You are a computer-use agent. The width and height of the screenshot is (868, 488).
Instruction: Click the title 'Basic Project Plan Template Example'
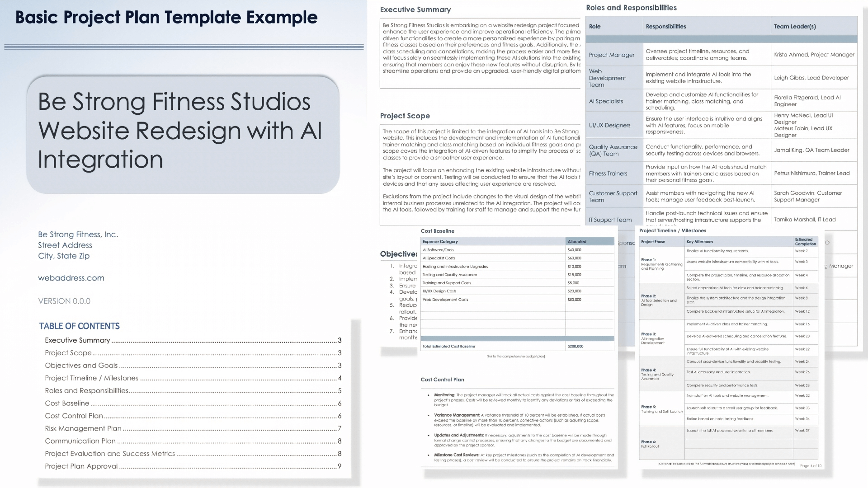(166, 18)
